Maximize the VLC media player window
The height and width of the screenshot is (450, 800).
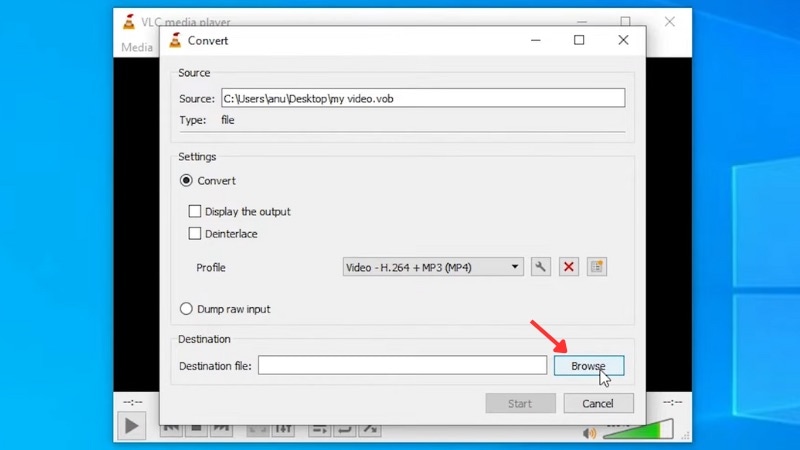coord(626,21)
